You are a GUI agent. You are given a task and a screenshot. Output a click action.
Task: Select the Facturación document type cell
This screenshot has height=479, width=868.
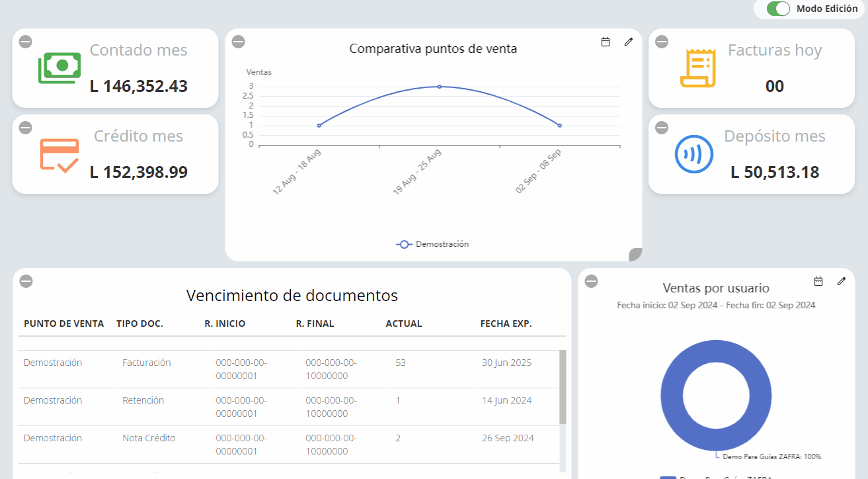click(x=147, y=363)
